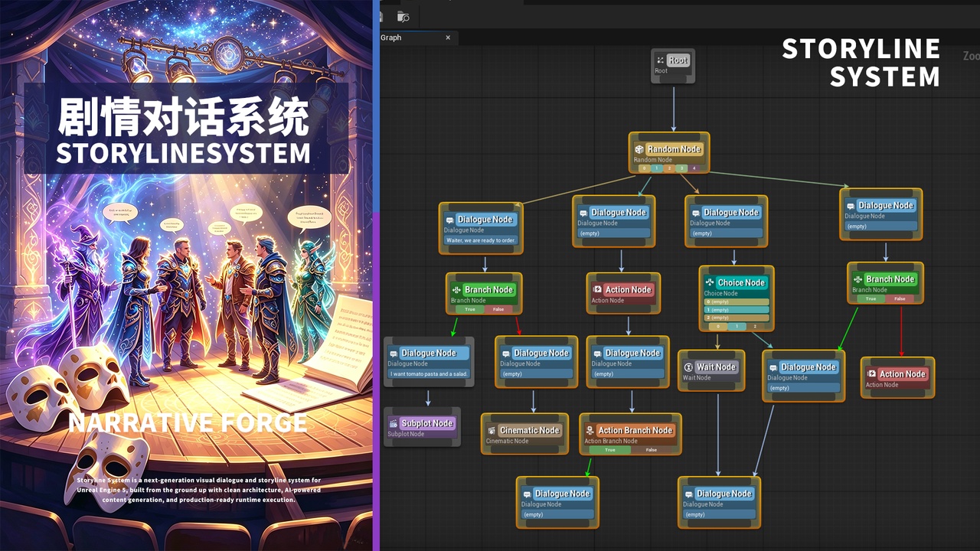The width and height of the screenshot is (980, 551).
Task: Click output pin 1 on Random Node
Action: point(656,168)
